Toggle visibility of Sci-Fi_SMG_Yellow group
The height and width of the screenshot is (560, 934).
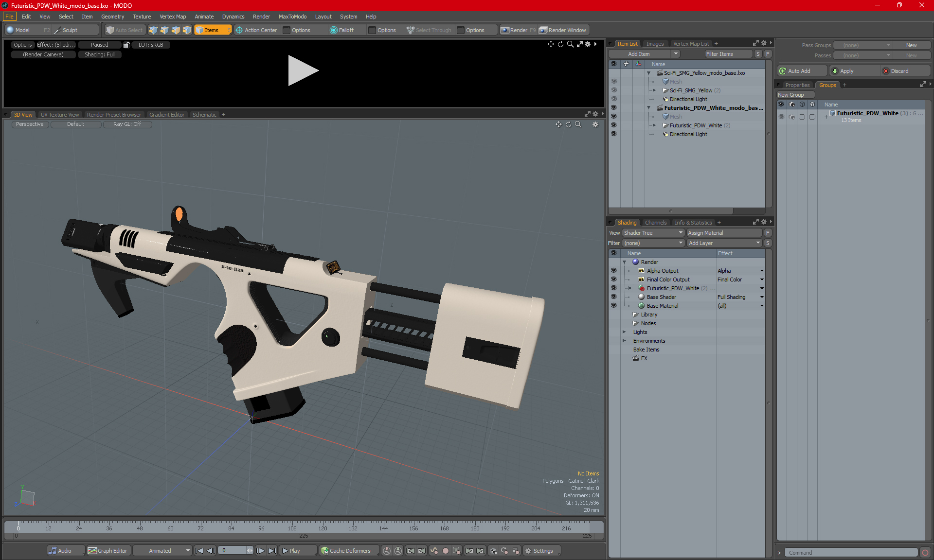(x=613, y=90)
